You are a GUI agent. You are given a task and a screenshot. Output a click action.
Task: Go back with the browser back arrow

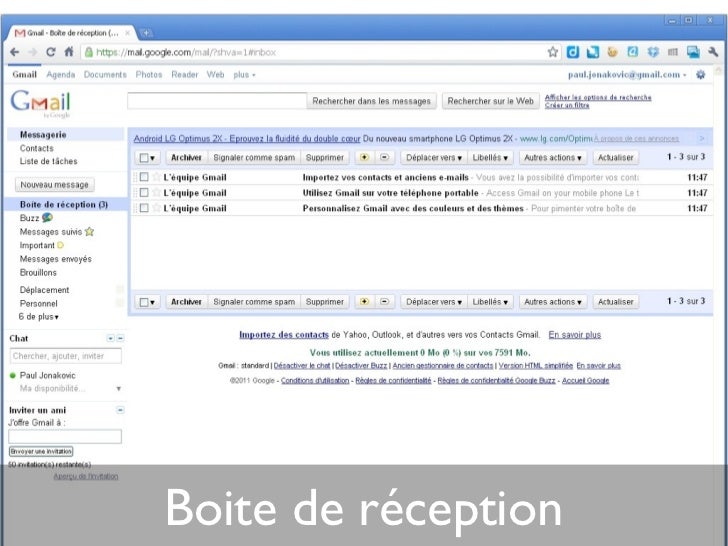coord(14,52)
